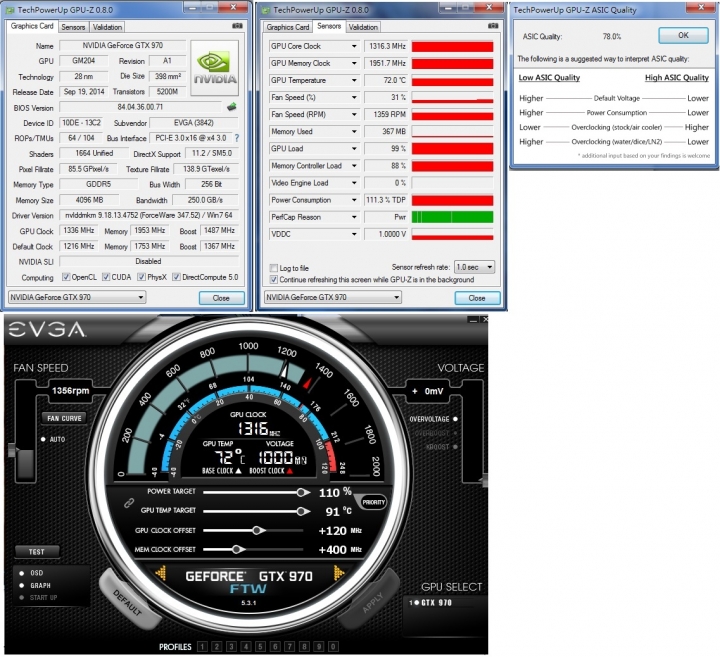Click the right yellow arrow beside GeForce GTX 970

338,573
